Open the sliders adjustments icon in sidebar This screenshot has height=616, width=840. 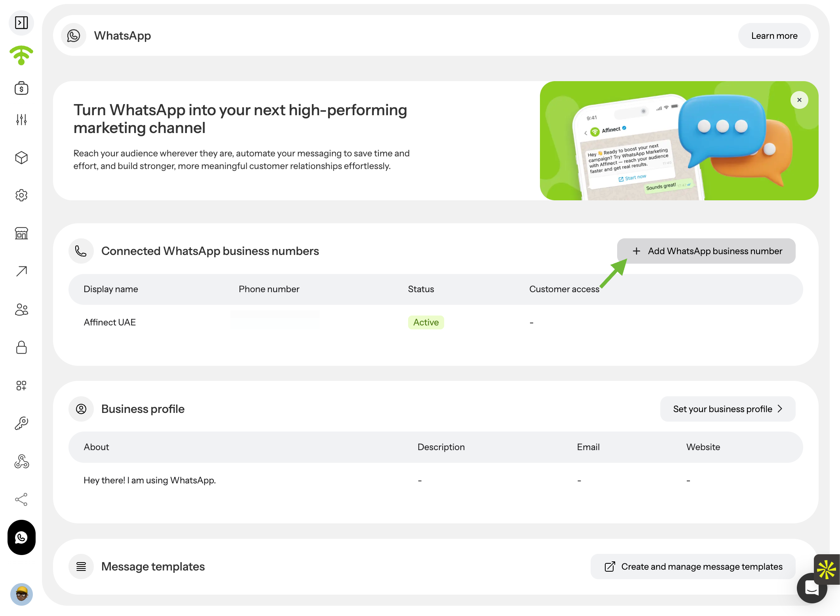(x=21, y=120)
